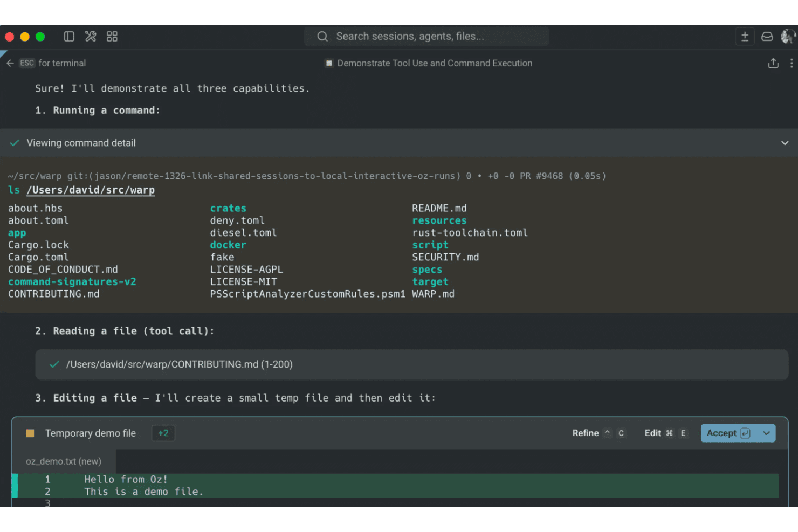This screenshot has height=532, width=798.
Task: Click the share icon in the header
Action: click(x=773, y=63)
